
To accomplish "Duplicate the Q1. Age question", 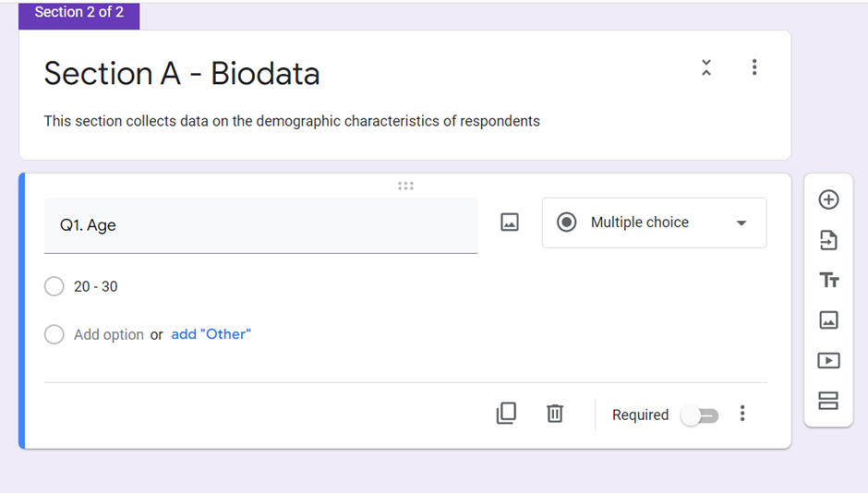I will (506, 414).
